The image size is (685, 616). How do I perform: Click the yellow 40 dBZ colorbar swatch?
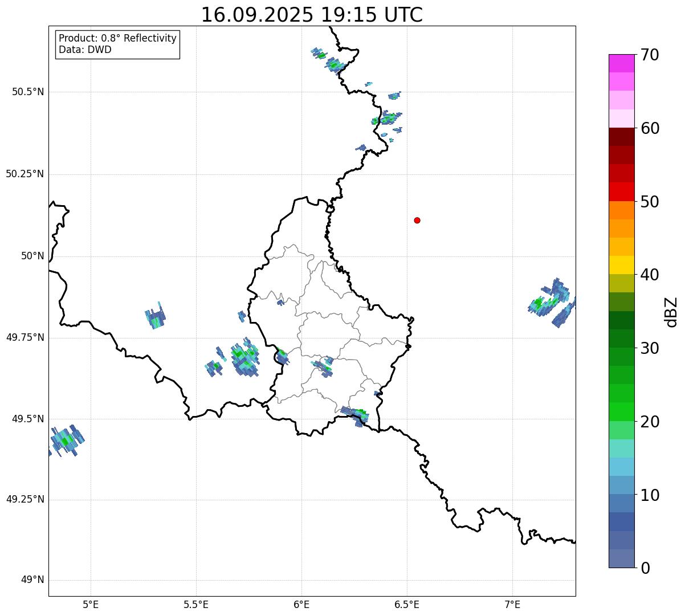[x=621, y=265]
